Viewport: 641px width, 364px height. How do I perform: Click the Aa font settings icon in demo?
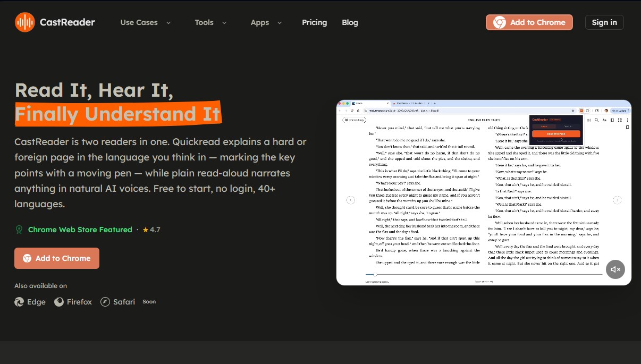pyautogui.click(x=604, y=120)
